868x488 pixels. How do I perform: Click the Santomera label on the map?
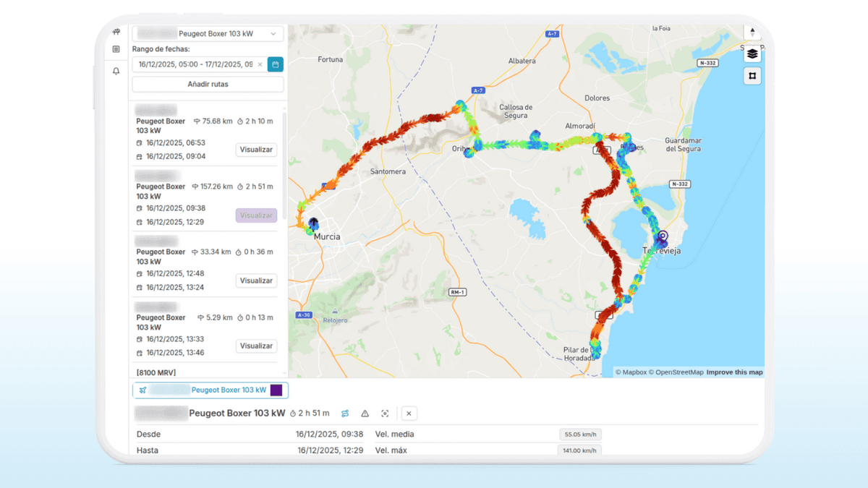pos(388,172)
